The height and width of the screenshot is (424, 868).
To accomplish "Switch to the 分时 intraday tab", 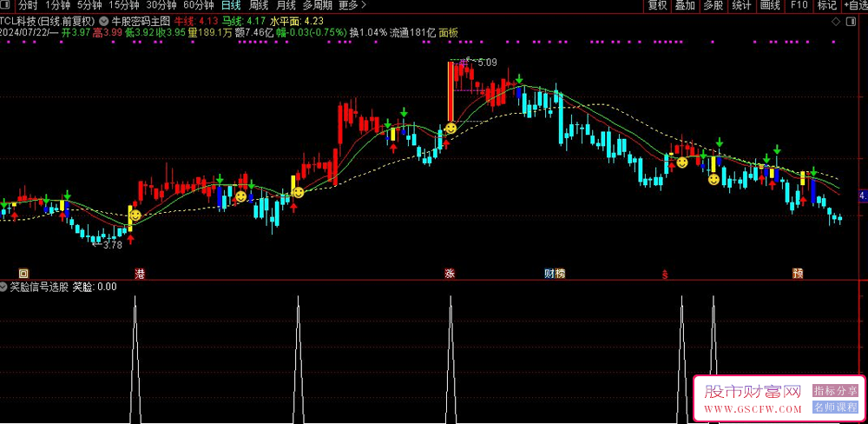I will click(x=28, y=5).
